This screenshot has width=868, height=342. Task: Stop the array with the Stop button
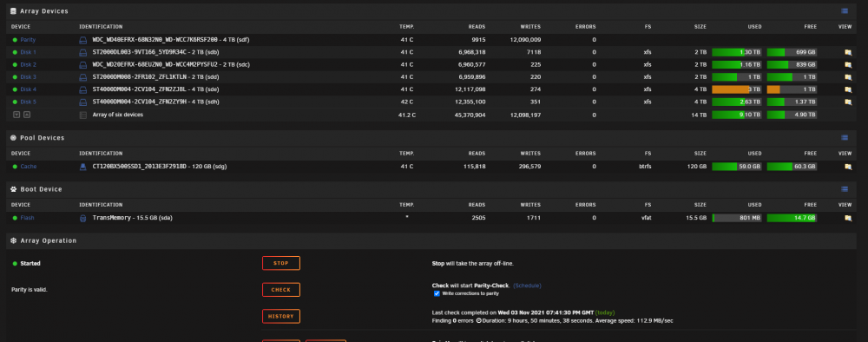(281, 263)
